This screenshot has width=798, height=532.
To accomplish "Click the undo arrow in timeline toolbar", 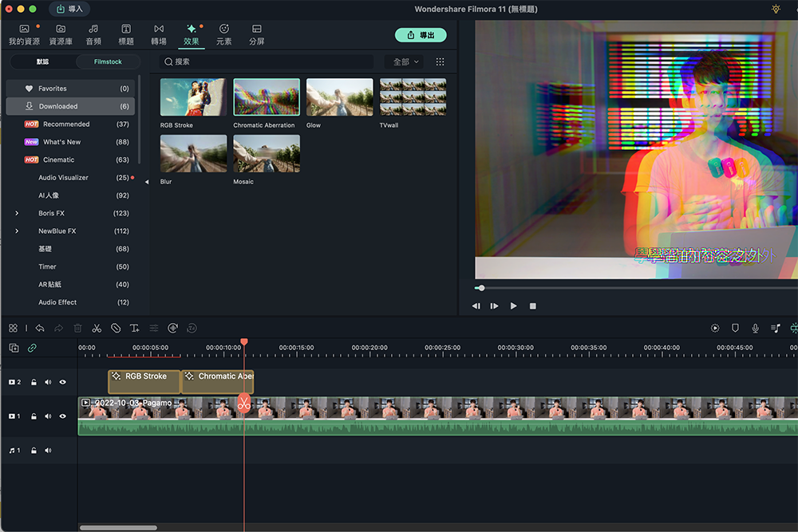I will click(x=40, y=328).
